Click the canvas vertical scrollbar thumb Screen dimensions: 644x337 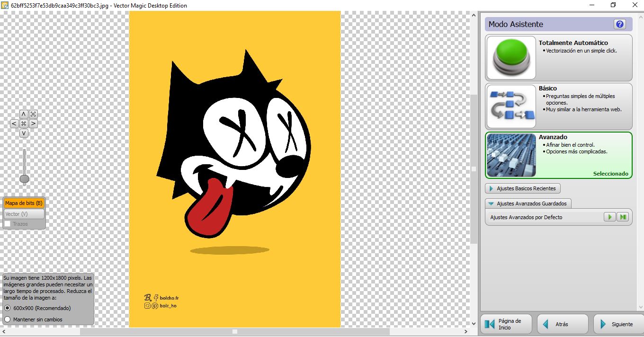click(x=474, y=169)
